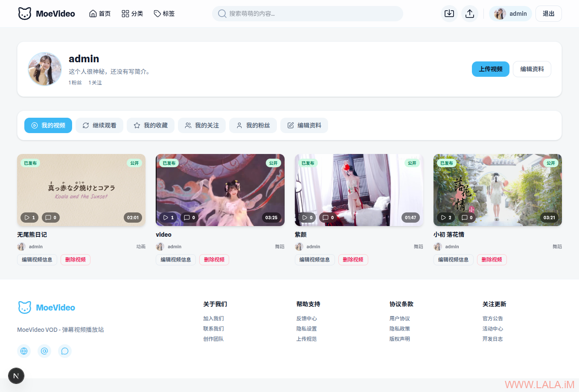Viewport: 579px width, 392px height.
Task: Open the 分类 categories navigation item
Action: point(132,14)
